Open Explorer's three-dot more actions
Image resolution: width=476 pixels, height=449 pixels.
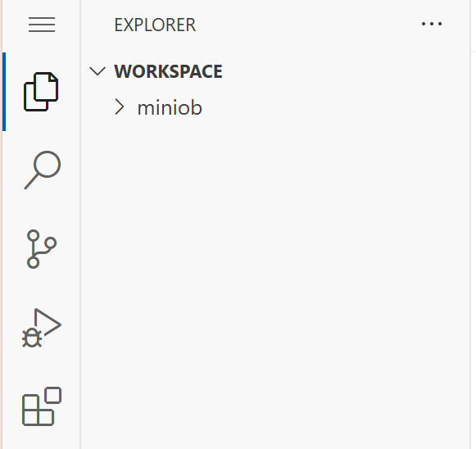(x=432, y=24)
